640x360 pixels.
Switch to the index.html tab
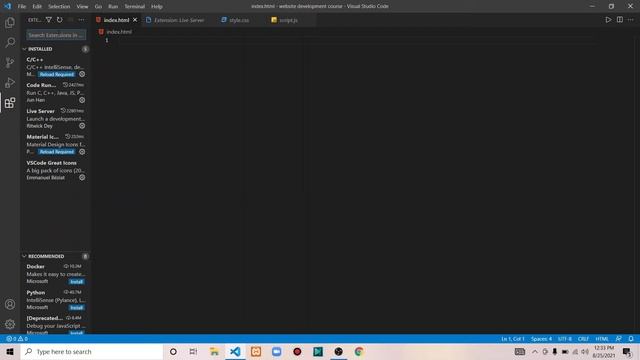click(116, 20)
